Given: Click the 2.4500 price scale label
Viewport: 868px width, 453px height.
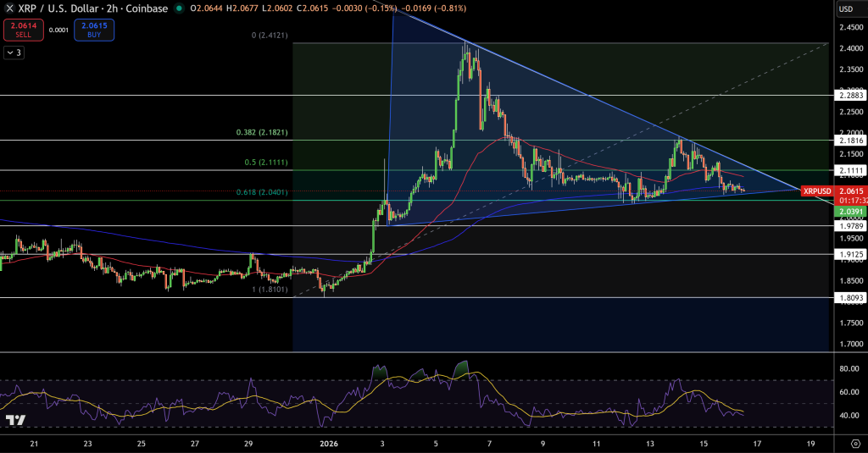Looking at the screenshot, I should 851,27.
